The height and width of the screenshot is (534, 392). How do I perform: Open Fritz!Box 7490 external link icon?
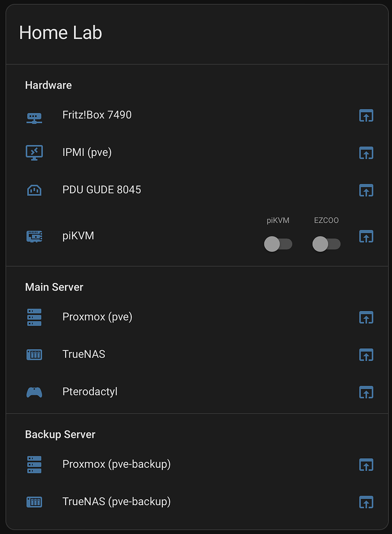pyautogui.click(x=366, y=115)
